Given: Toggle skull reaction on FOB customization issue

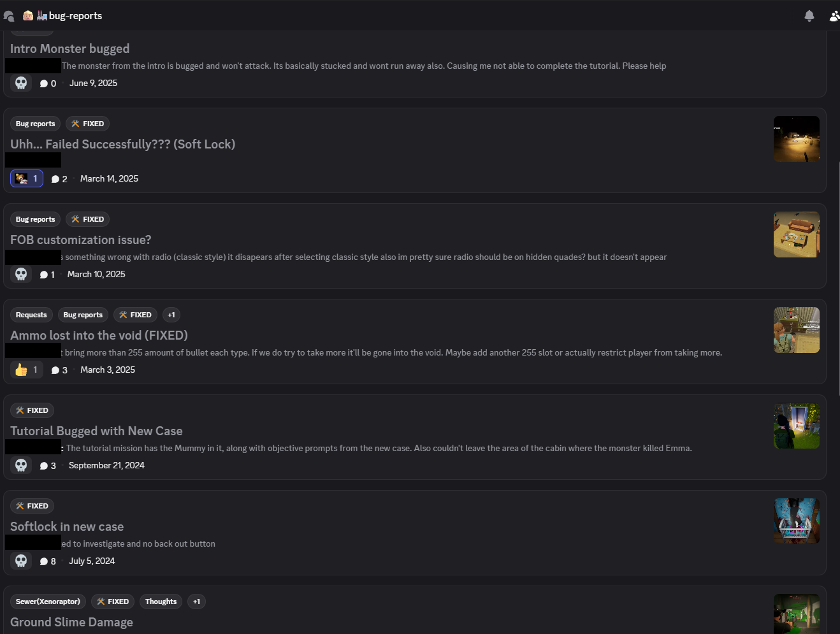Looking at the screenshot, I should coord(21,274).
